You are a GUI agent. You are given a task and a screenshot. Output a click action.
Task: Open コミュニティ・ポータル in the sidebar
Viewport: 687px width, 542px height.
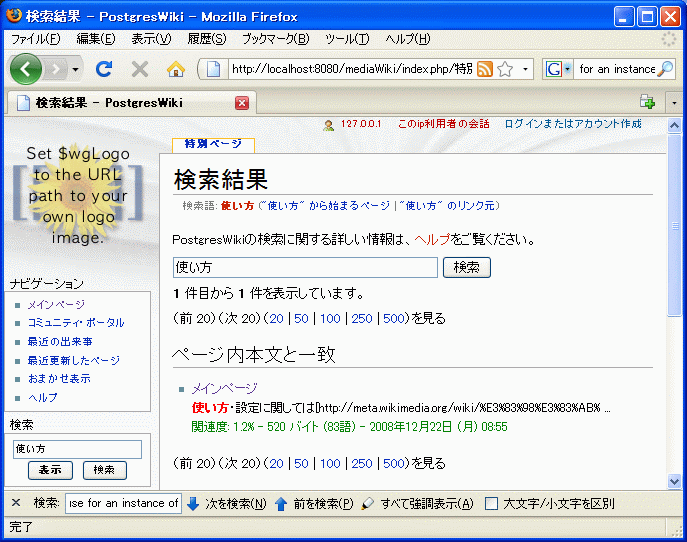click(76, 323)
